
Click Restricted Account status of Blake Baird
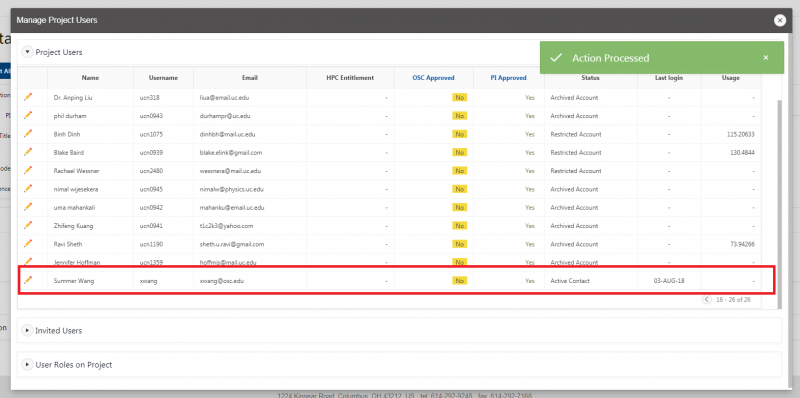[x=576, y=153]
